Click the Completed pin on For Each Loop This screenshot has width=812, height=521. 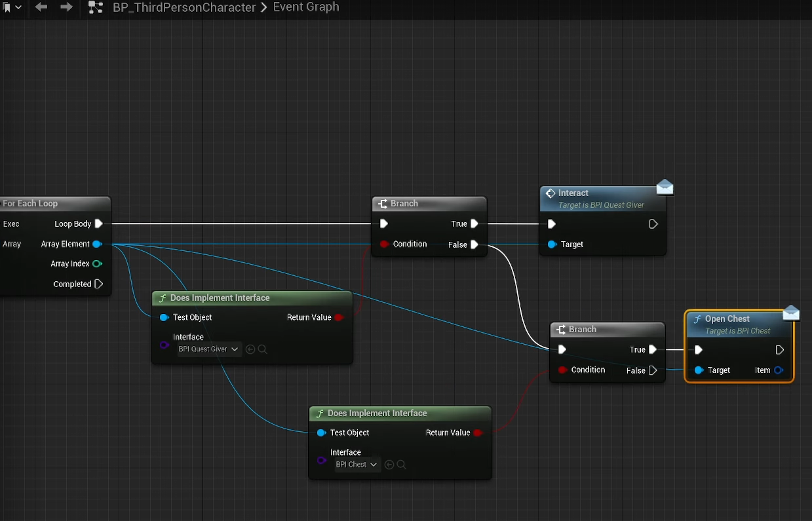coord(98,284)
